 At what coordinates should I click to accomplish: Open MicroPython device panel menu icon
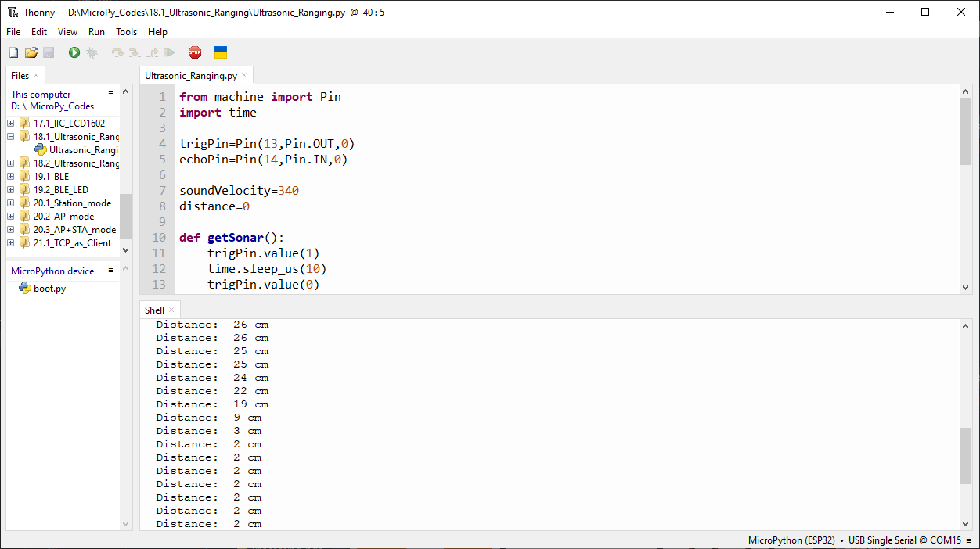click(x=111, y=271)
